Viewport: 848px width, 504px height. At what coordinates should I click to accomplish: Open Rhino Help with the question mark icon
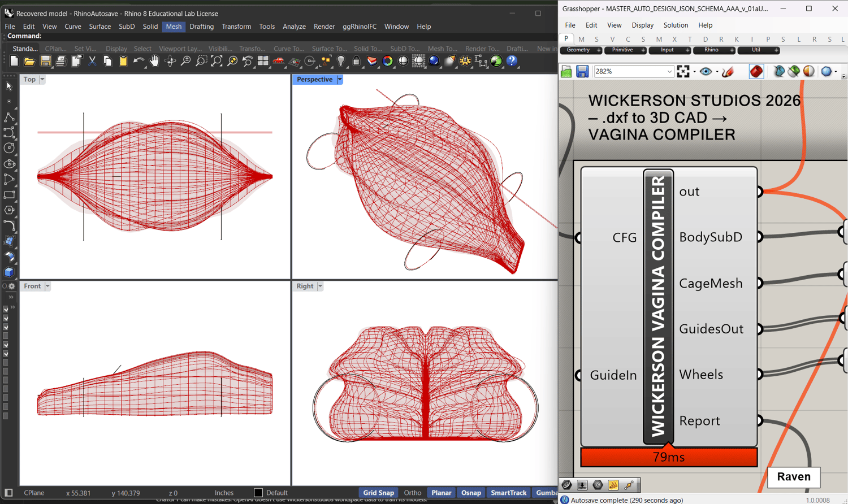pyautogui.click(x=512, y=61)
